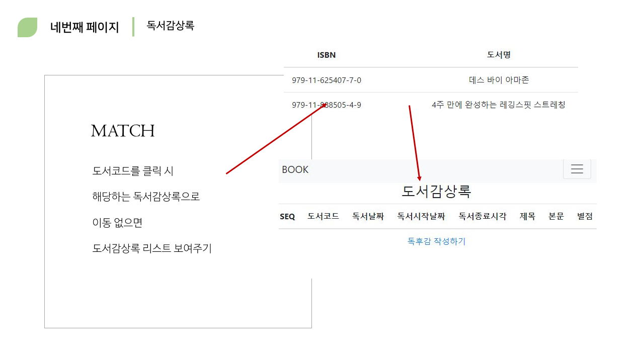Viewport: 644px width, 362px height.
Task: Select ISBN 979-11-888505-4-9
Action: point(327,105)
